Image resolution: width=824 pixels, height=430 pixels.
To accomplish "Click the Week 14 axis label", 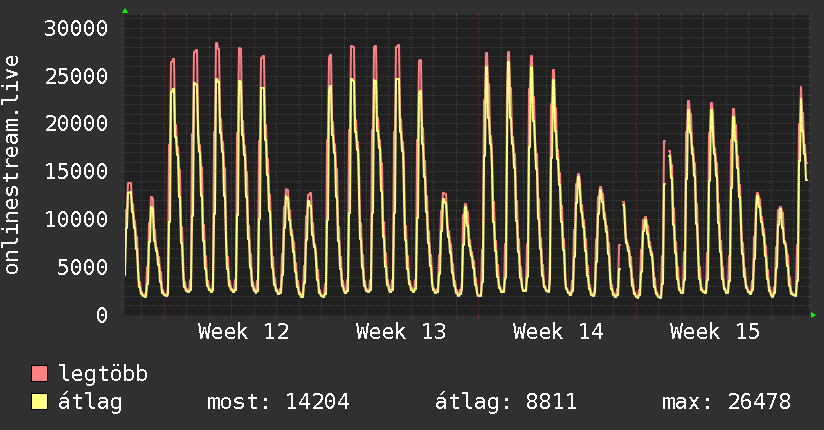I will 558,332.
